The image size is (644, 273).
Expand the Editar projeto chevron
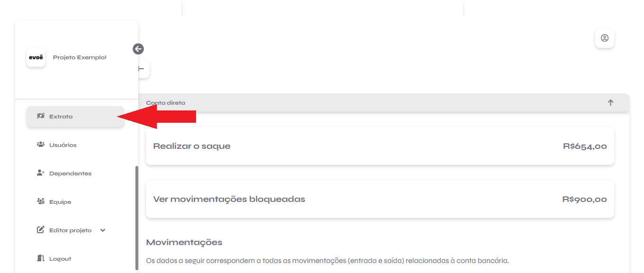click(103, 230)
